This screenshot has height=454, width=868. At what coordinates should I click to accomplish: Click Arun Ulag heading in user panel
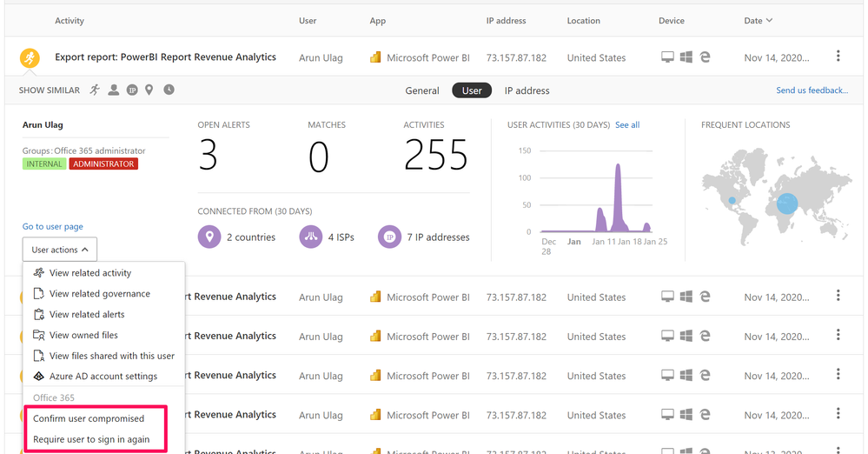(x=43, y=124)
